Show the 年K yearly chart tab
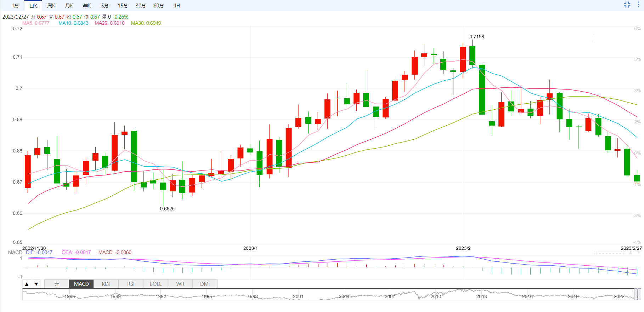644x312 pixels. point(87,6)
